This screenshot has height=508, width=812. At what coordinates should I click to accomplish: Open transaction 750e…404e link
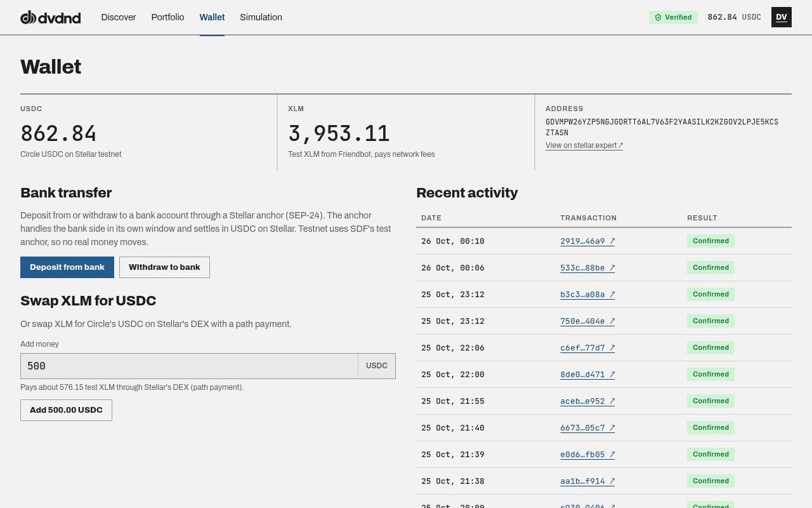[587, 321]
